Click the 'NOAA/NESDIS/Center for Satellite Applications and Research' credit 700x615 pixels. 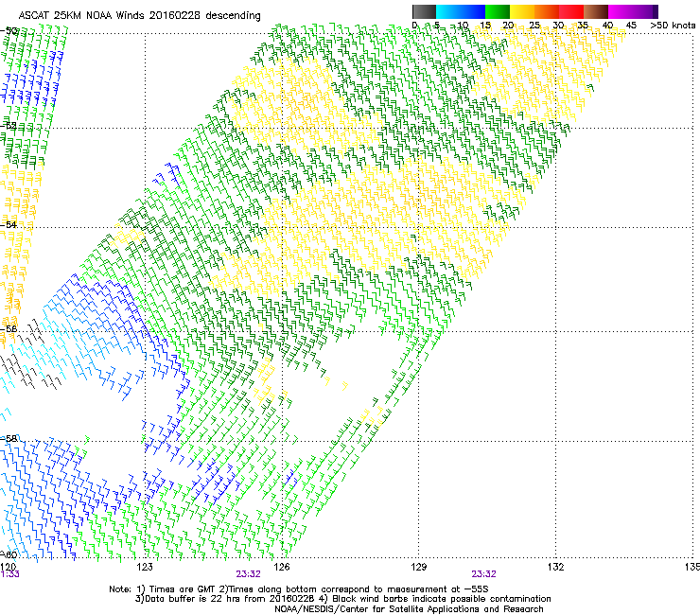tap(409, 609)
